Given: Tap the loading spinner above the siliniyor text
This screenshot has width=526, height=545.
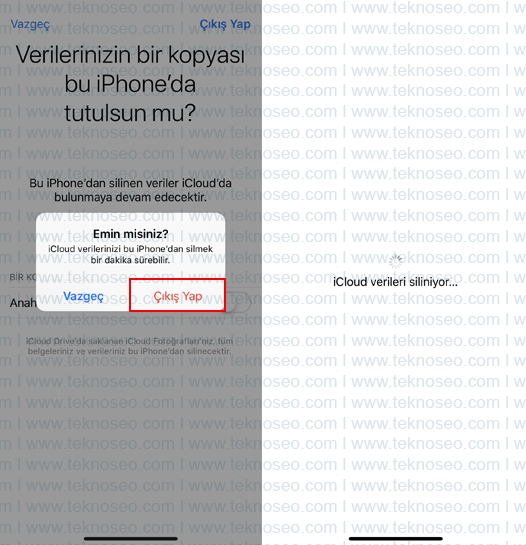Looking at the screenshot, I should pyautogui.click(x=395, y=261).
